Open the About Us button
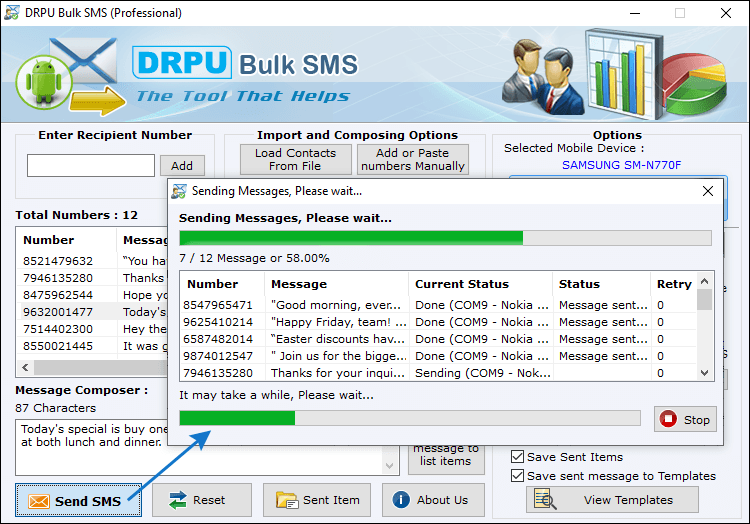Screen dimensions: 750x524 point(433,500)
